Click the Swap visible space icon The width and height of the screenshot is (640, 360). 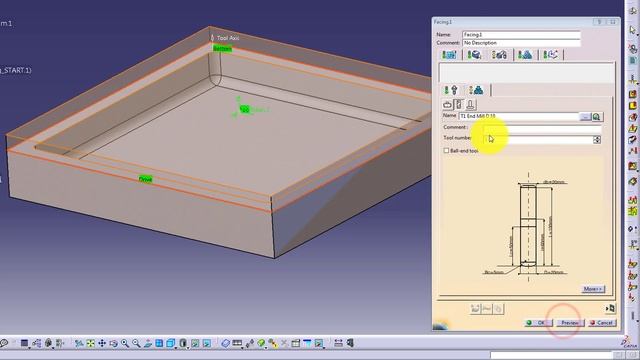point(207,344)
